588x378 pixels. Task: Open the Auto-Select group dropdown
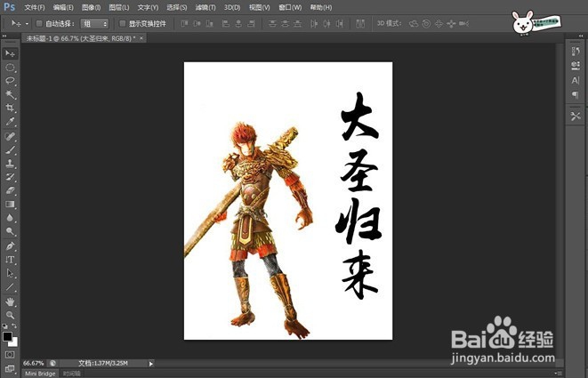click(94, 24)
